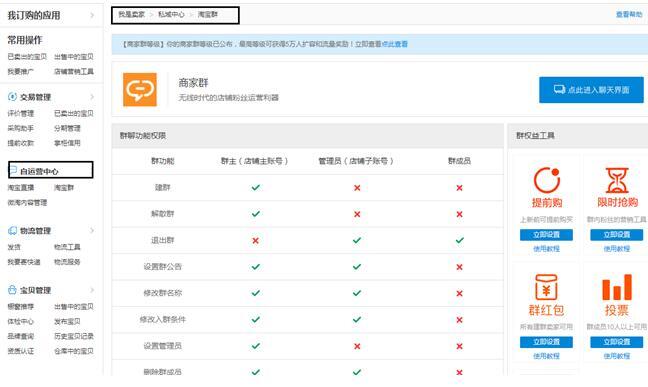Image resolution: width=648 pixels, height=387 pixels.
Task: Click the 群红包 red envelope icon
Action: pyautogui.click(x=546, y=287)
